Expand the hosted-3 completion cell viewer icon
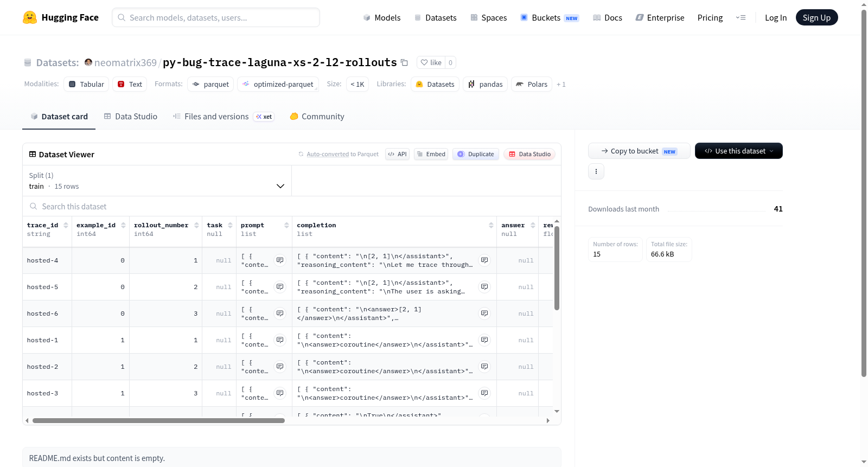 point(484,393)
